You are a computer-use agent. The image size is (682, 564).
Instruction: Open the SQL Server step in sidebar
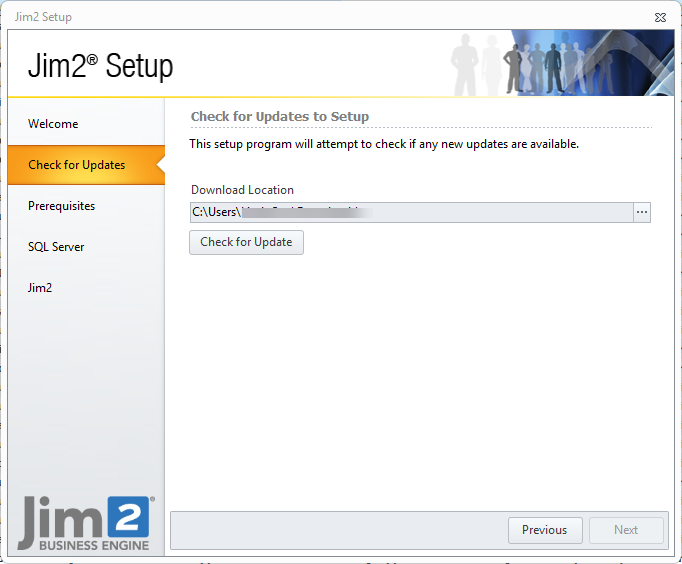[86, 247]
